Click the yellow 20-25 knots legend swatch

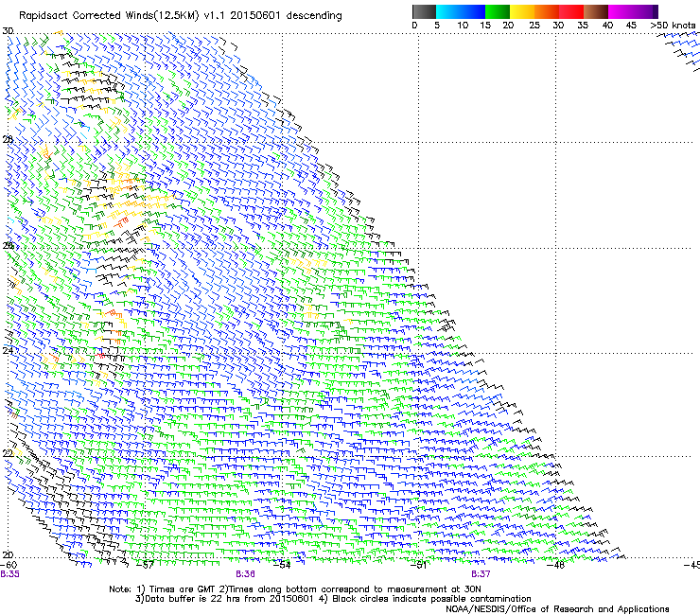pyautogui.click(x=522, y=11)
